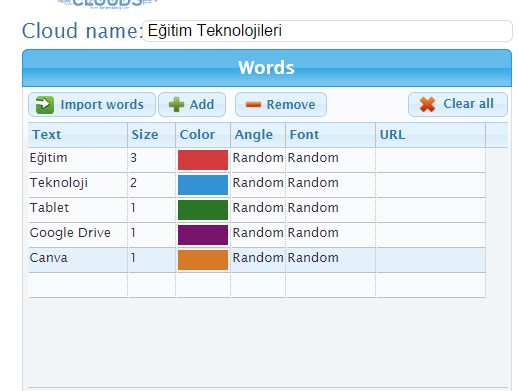The image size is (519, 391).
Task: Click the green Import words arrow icon
Action: tap(45, 105)
